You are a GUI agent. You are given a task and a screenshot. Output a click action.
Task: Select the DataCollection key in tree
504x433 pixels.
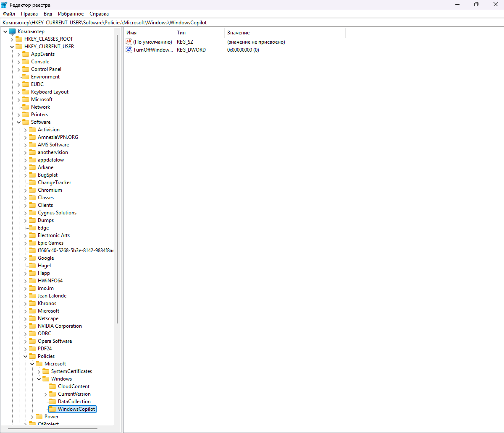pyautogui.click(x=74, y=402)
